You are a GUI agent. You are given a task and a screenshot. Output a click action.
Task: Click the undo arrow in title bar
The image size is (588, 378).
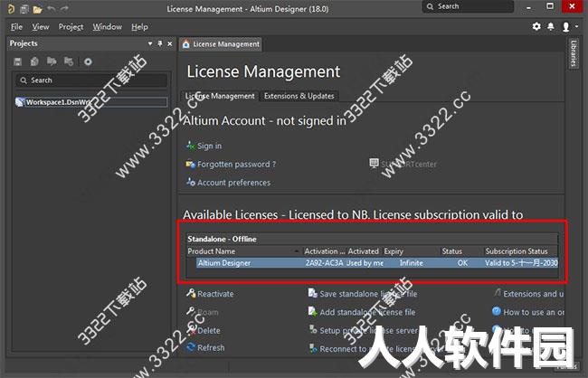point(52,9)
